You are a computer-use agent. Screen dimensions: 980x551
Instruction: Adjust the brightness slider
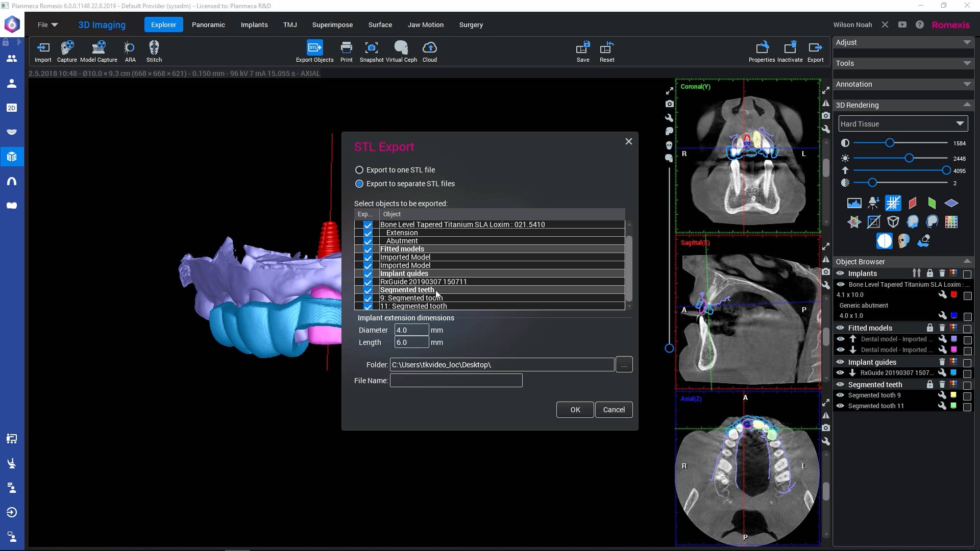(x=909, y=158)
